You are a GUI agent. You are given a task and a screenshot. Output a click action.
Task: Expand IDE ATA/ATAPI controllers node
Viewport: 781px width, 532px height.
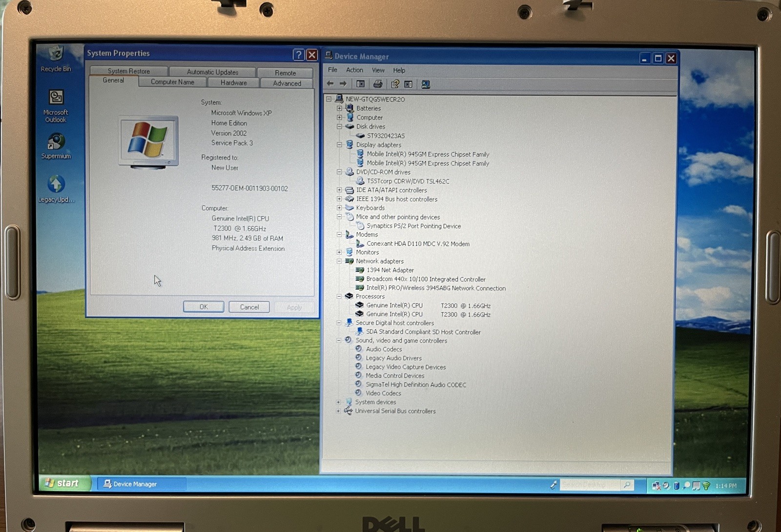pyautogui.click(x=339, y=190)
